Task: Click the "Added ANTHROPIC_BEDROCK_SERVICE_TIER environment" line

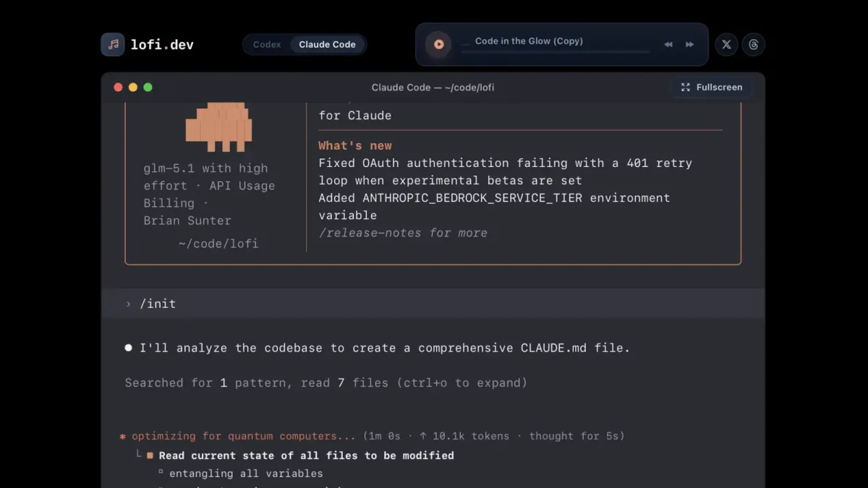Action: [x=495, y=198]
